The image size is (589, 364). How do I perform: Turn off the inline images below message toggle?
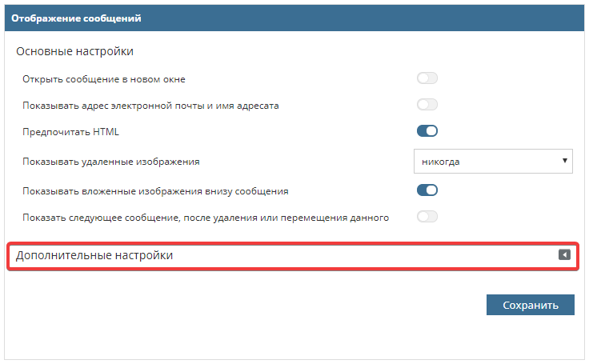click(x=427, y=190)
